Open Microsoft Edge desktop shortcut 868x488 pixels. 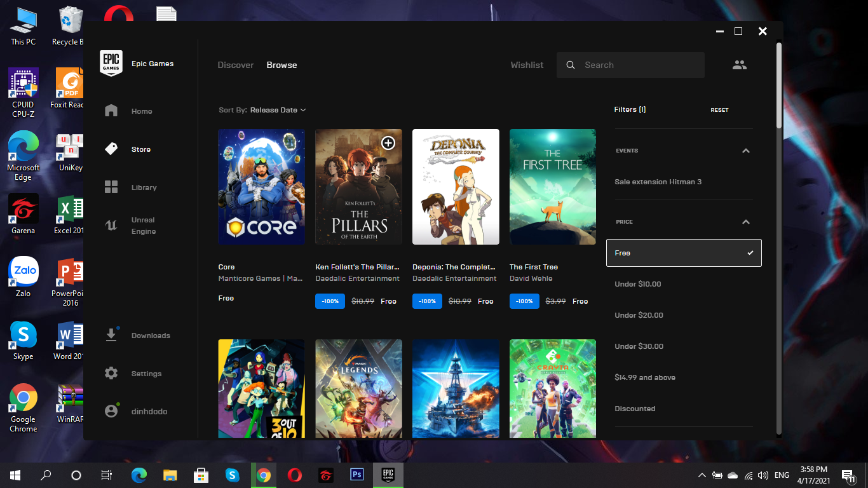24,156
